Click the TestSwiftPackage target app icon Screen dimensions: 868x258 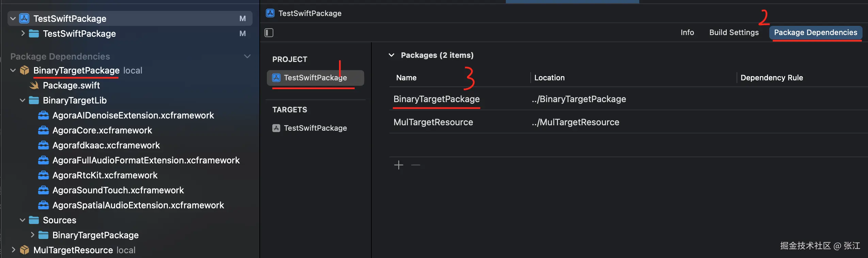276,128
